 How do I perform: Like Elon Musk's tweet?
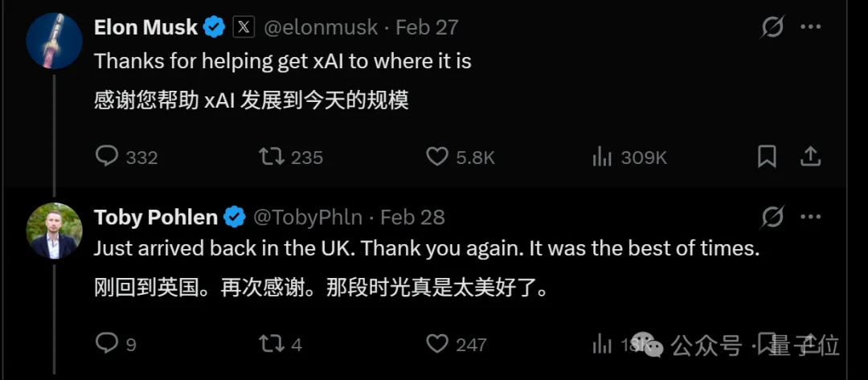(436, 156)
